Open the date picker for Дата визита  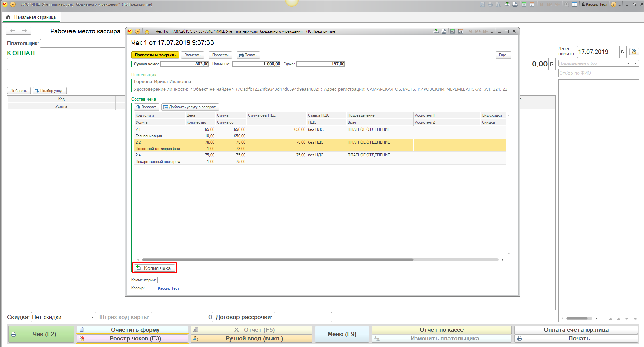tap(623, 52)
